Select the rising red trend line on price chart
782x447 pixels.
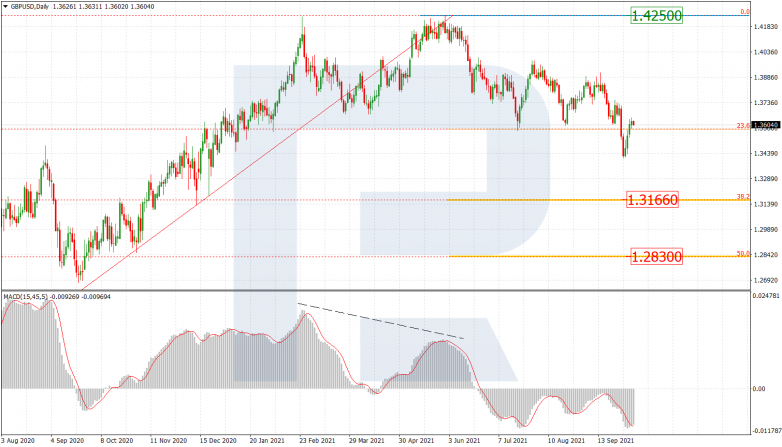click(267, 153)
